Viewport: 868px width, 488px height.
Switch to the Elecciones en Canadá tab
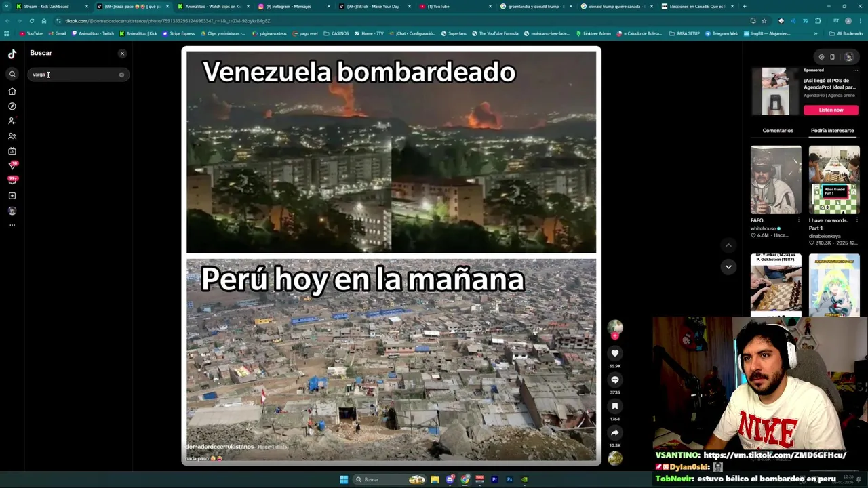tap(696, 6)
